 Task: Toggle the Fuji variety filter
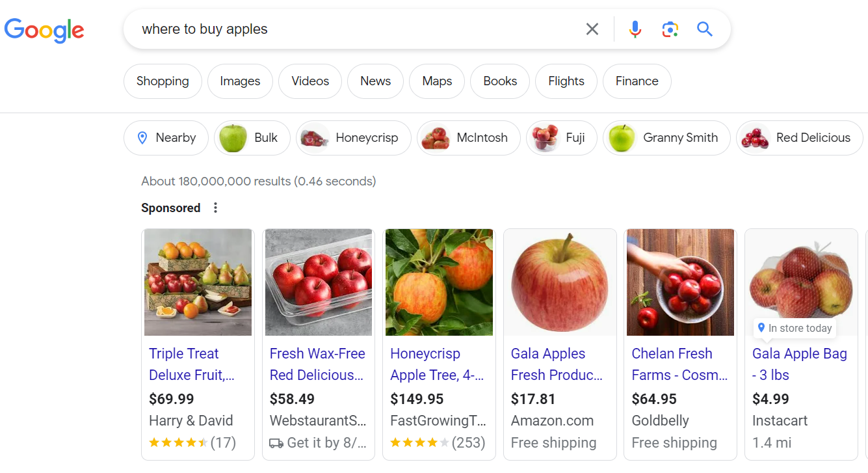[561, 137]
